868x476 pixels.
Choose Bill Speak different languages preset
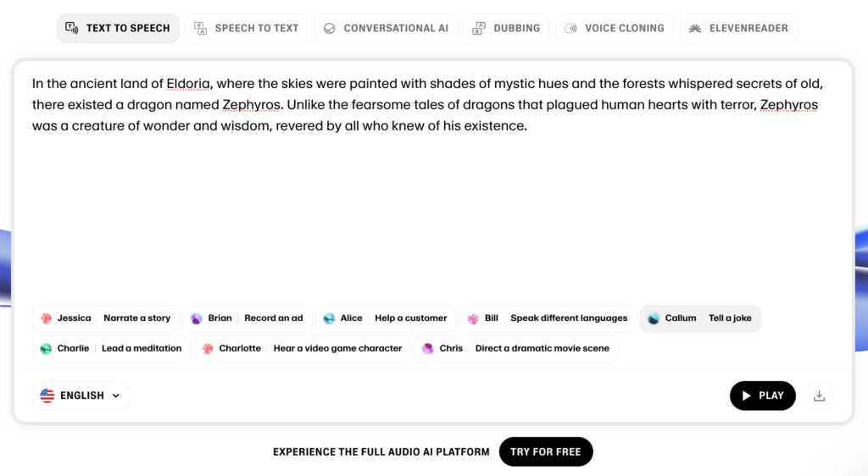click(x=548, y=318)
